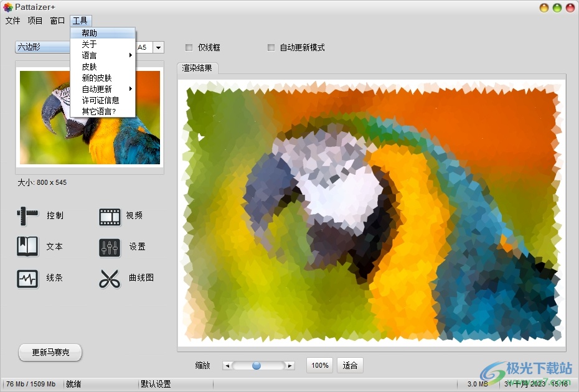Open the 视频 (Video) filmstrip icon

(110, 217)
